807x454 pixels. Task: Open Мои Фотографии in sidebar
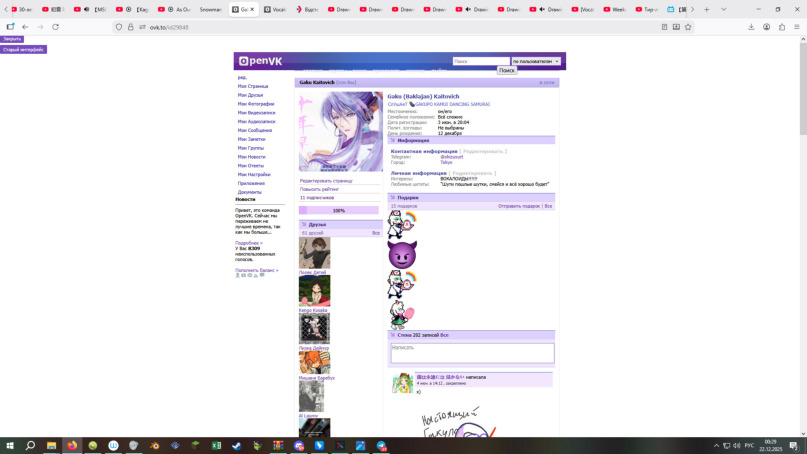[256, 103]
